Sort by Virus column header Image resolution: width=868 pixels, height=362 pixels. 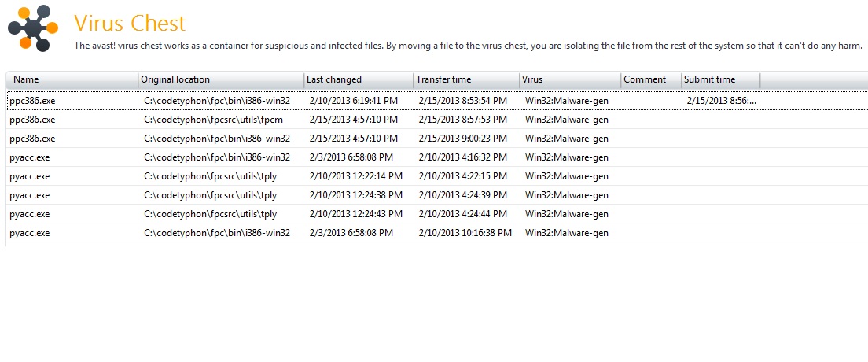(570, 79)
